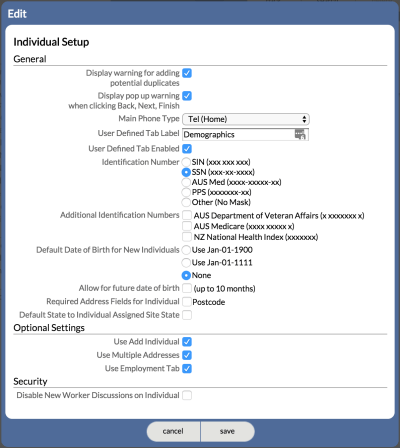
Task: Enable AUS Department of Veteran Affairs checkbox
Action: tap(187, 215)
